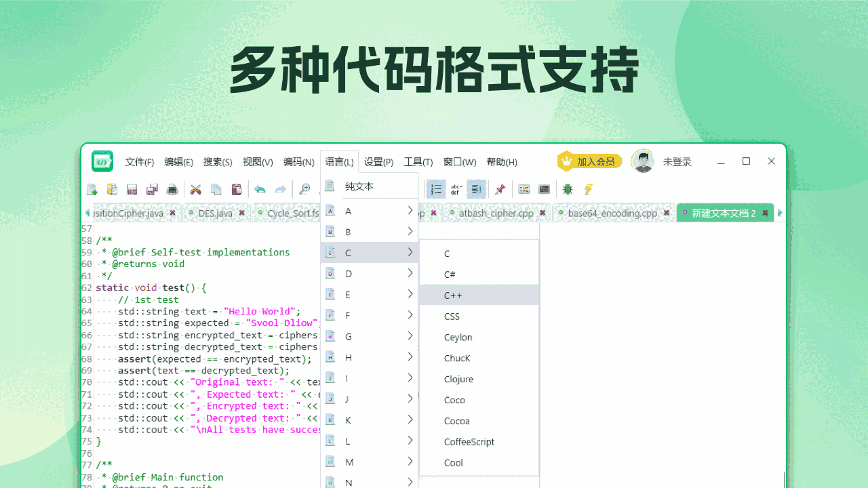This screenshot has height=488, width=868.
Task: Save the document via the Save icon
Action: coord(132,189)
